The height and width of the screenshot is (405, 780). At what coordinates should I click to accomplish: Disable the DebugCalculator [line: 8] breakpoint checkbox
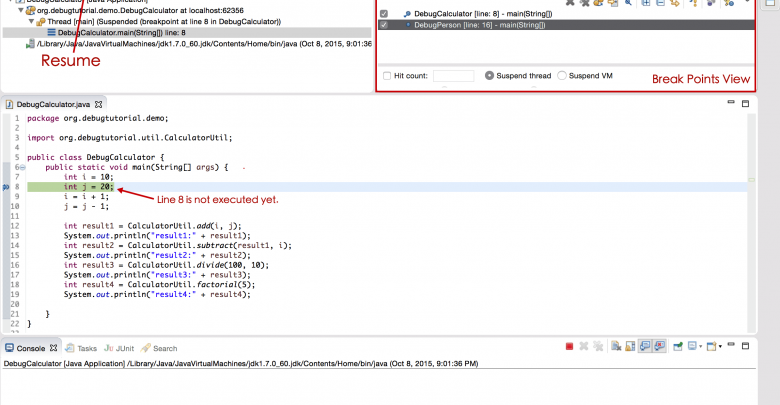pyautogui.click(x=384, y=14)
